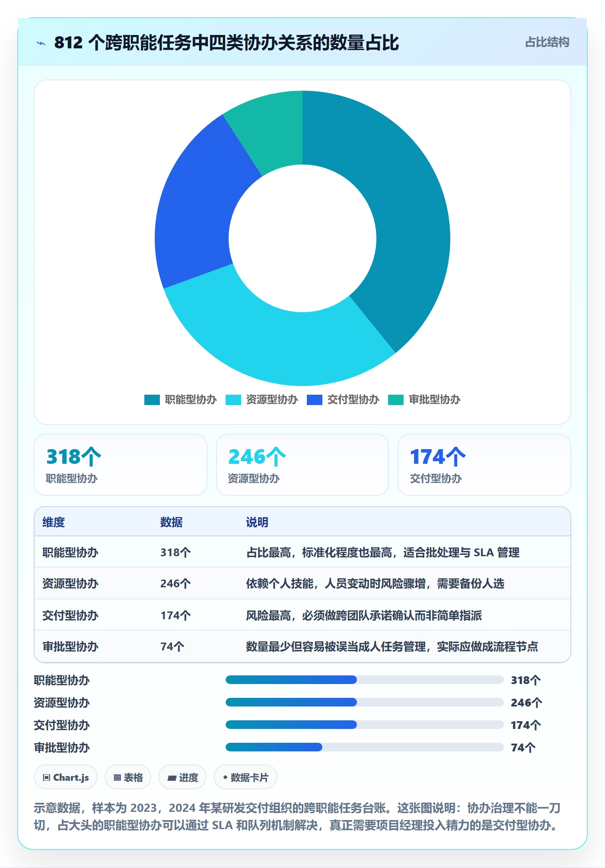Click the 74个 value beside the progress bar

[x=523, y=748]
